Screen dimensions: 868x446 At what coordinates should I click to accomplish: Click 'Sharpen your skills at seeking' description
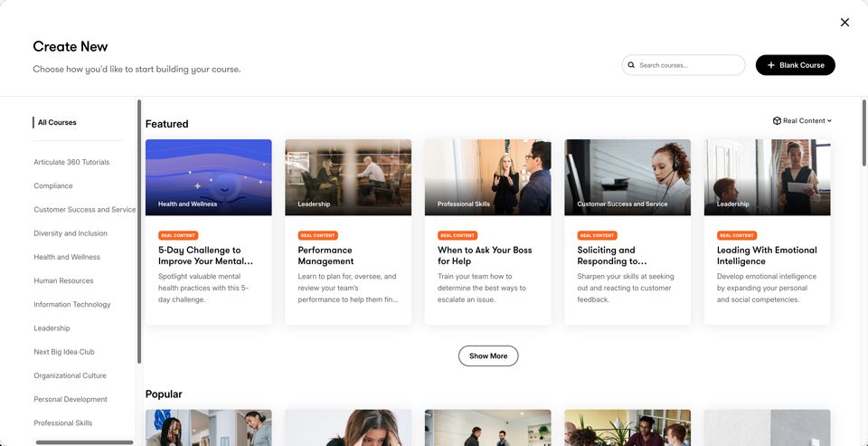(x=626, y=288)
